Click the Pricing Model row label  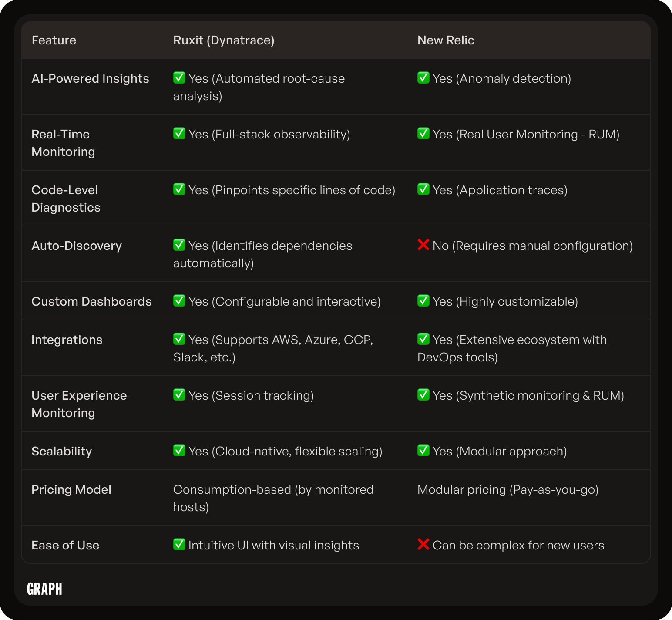71,490
